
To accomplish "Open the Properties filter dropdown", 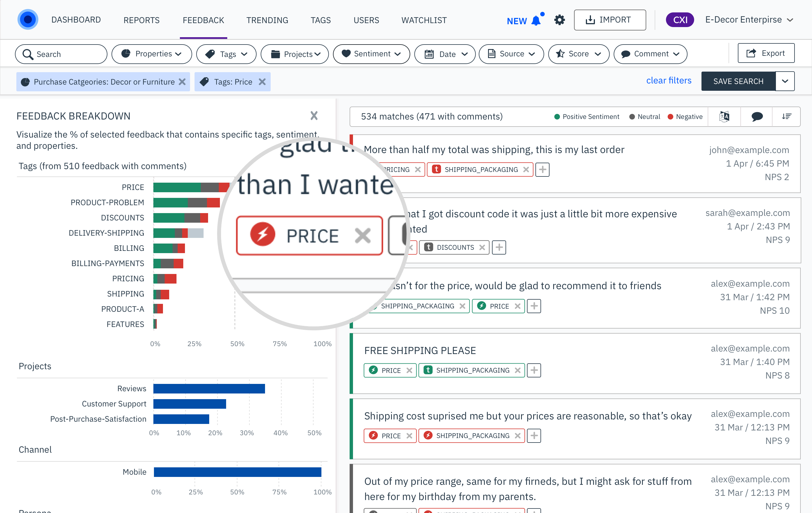I will tap(151, 54).
